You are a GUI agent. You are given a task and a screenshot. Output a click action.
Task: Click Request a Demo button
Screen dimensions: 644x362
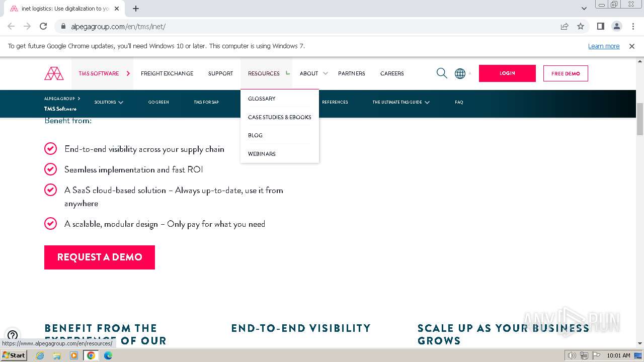click(x=100, y=257)
